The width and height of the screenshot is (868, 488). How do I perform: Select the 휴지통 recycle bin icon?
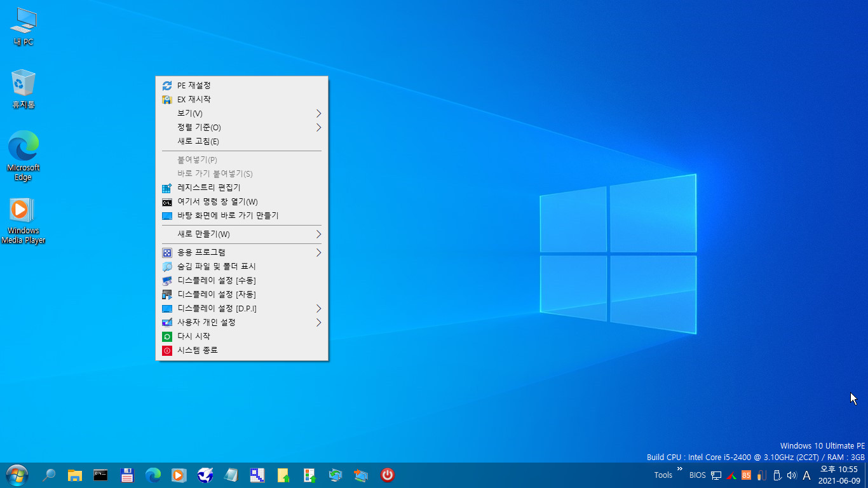[x=23, y=89]
